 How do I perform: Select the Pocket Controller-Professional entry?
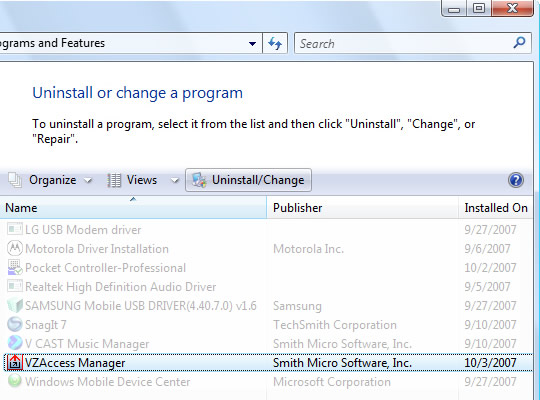pos(105,268)
